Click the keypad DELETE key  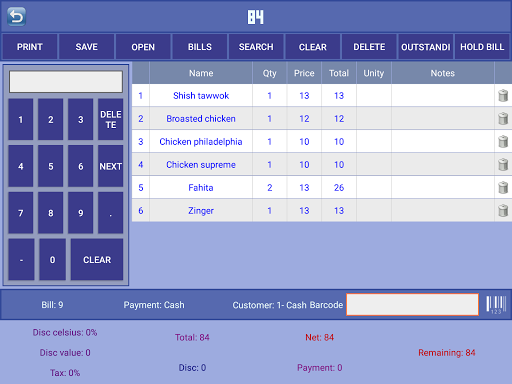coord(111,119)
